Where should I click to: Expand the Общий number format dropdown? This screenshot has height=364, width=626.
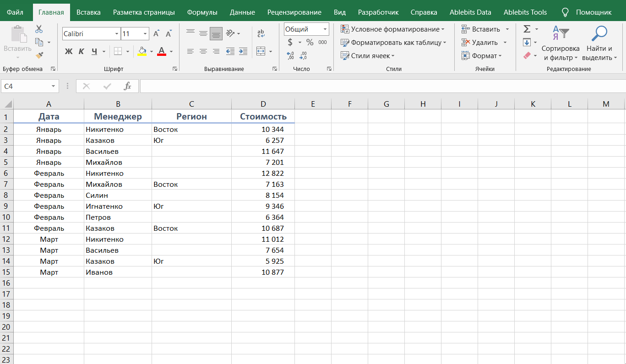(x=325, y=29)
